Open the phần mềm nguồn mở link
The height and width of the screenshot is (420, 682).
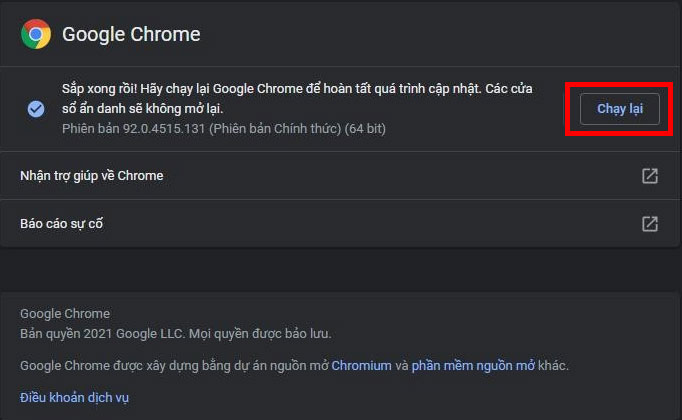coord(473,366)
